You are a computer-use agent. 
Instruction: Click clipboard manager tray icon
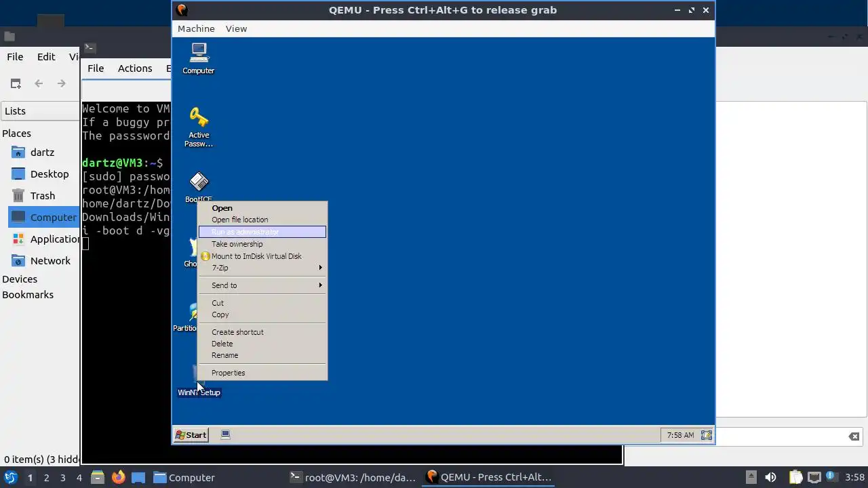[795, 477]
